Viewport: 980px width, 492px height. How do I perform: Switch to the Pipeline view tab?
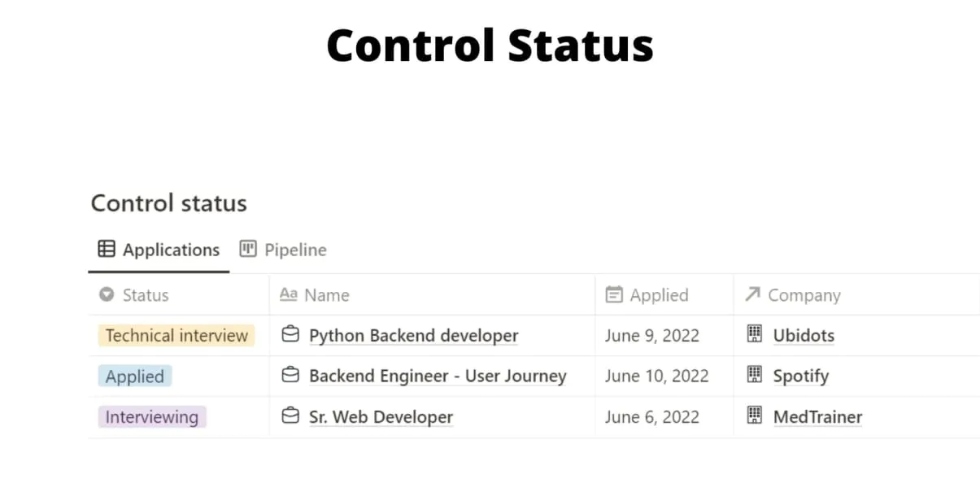[x=283, y=250]
